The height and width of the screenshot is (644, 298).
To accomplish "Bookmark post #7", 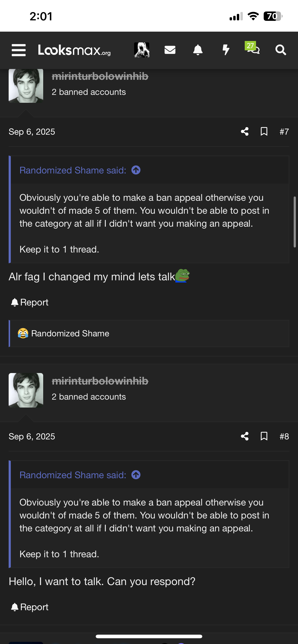I will [x=264, y=132].
